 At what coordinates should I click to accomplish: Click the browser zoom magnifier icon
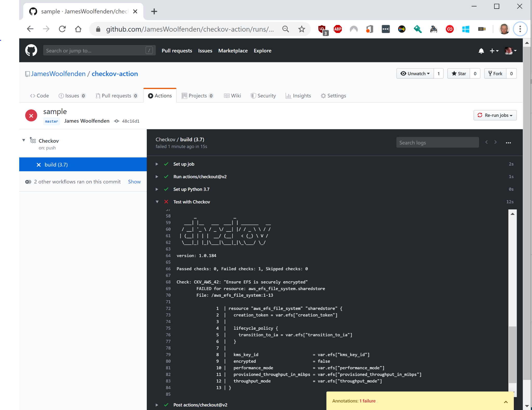click(285, 29)
